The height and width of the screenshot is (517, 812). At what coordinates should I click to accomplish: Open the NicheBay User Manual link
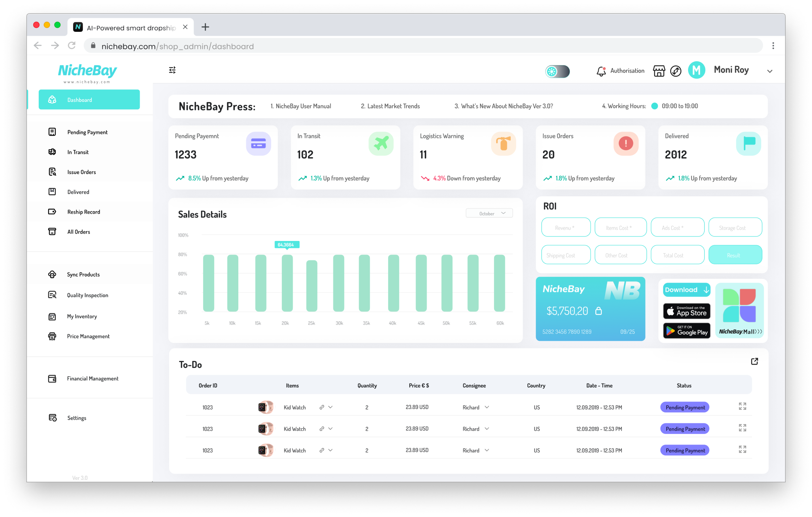pos(303,106)
